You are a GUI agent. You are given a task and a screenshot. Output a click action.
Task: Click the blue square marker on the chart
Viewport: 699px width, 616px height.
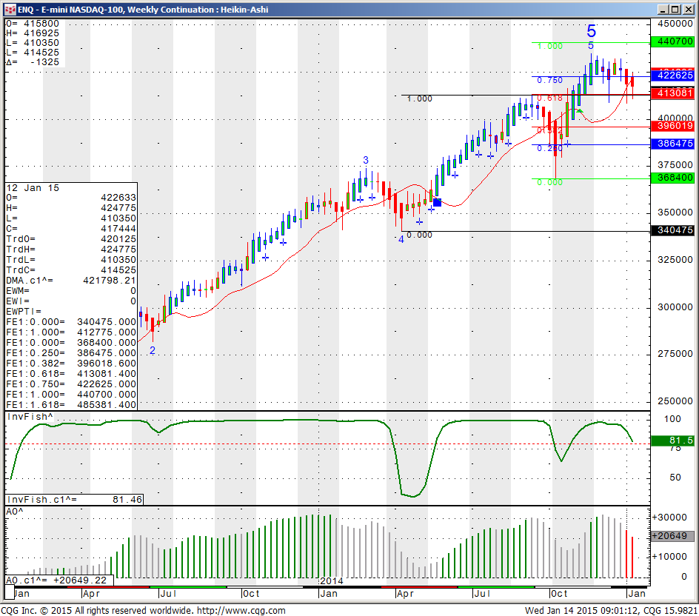point(437,202)
